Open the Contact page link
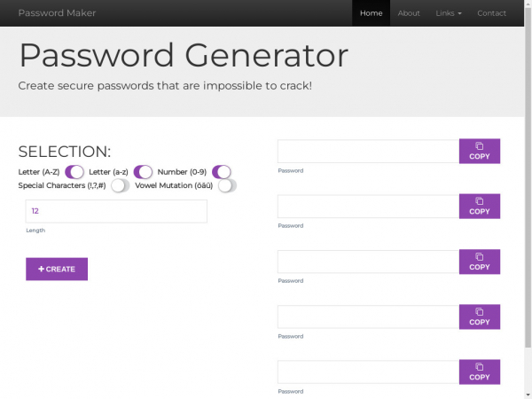532x399 pixels. click(x=491, y=13)
